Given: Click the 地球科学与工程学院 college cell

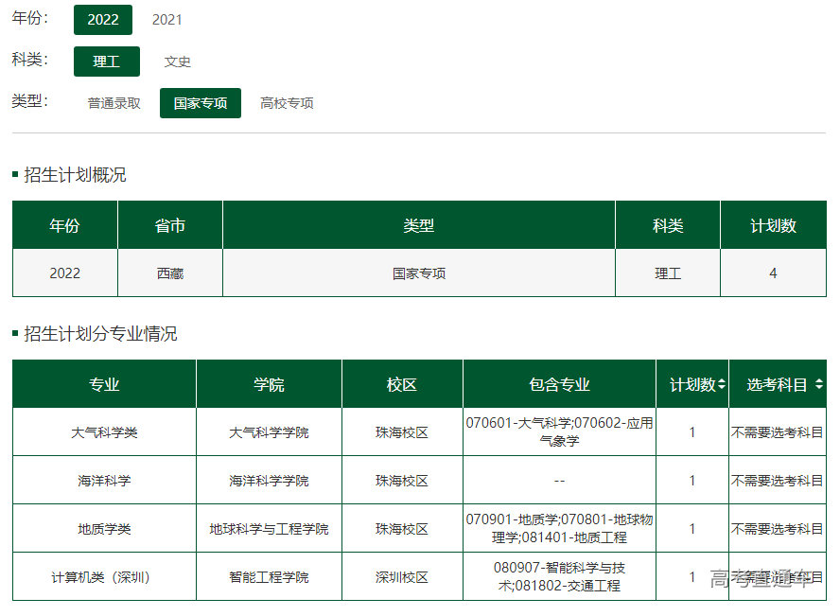Looking at the screenshot, I should coord(269,529).
